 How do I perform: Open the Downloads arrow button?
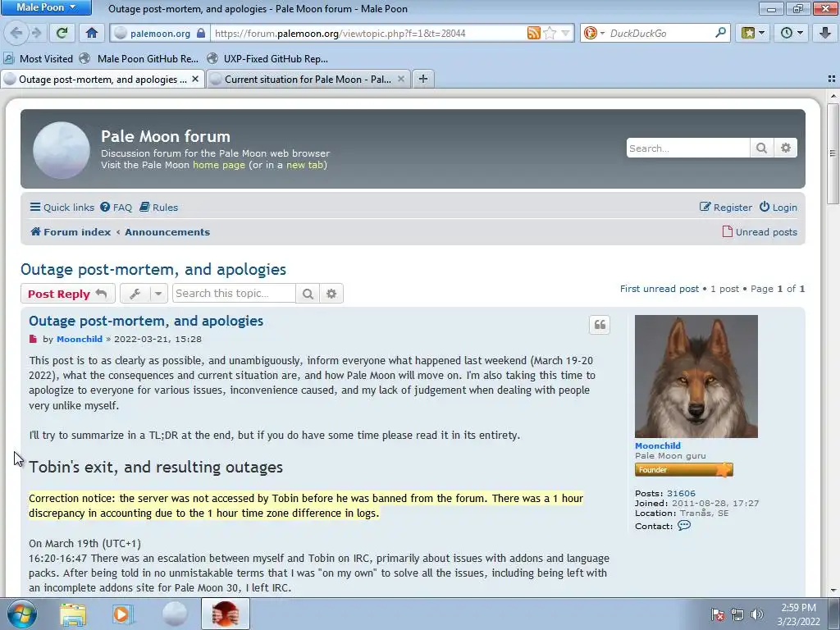(825, 33)
